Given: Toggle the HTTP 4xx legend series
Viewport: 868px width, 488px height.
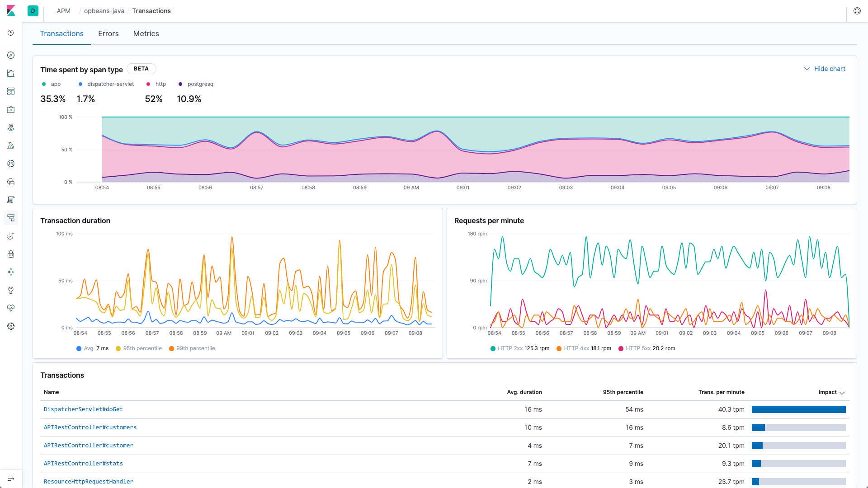Looking at the screenshot, I should 584,348.
